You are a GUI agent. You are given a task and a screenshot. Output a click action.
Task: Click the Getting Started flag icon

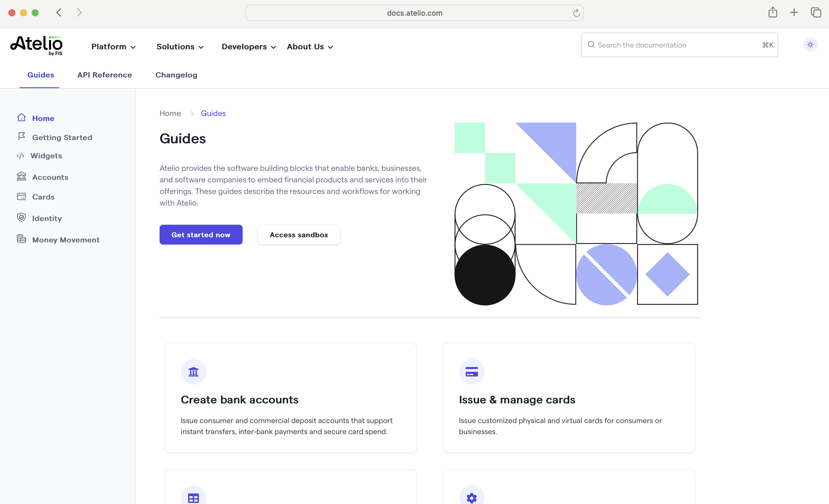coord(21,136)
